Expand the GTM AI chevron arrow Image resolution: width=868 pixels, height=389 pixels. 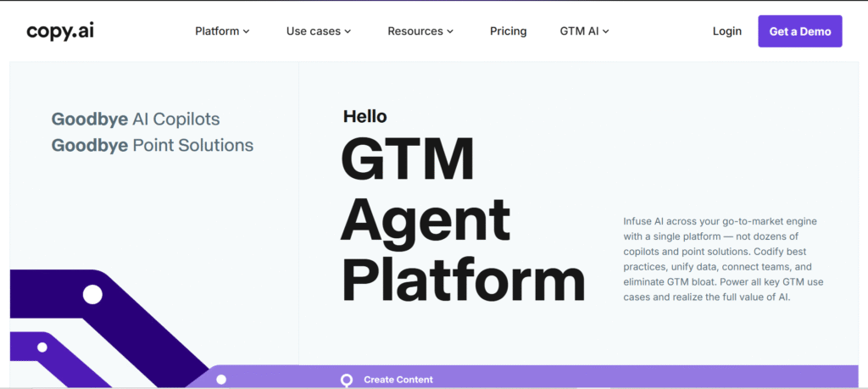tap(605, 32)
